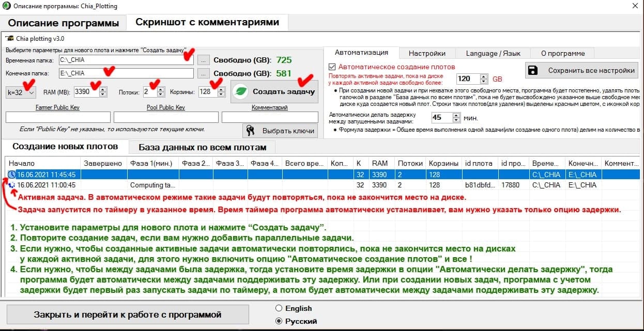Screen dimensions: 644x331
Task: Click the 'Computing ta...' phase cell
Action: 152,185
